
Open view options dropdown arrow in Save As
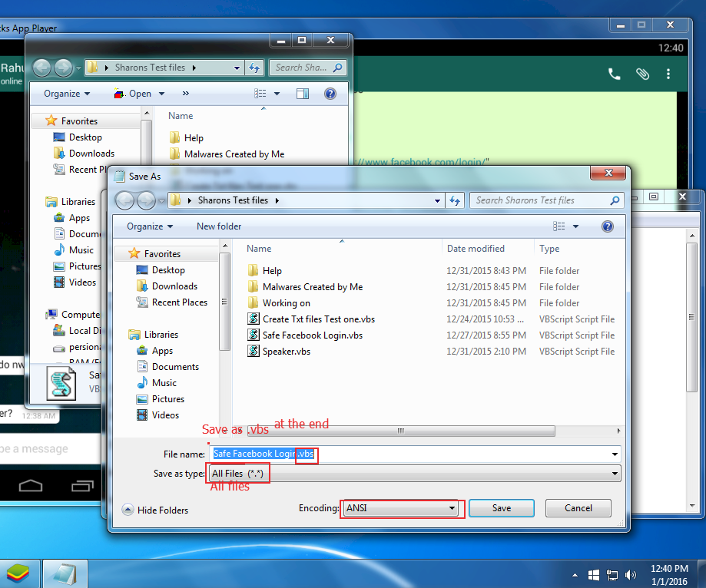click(x=575, y=226)
